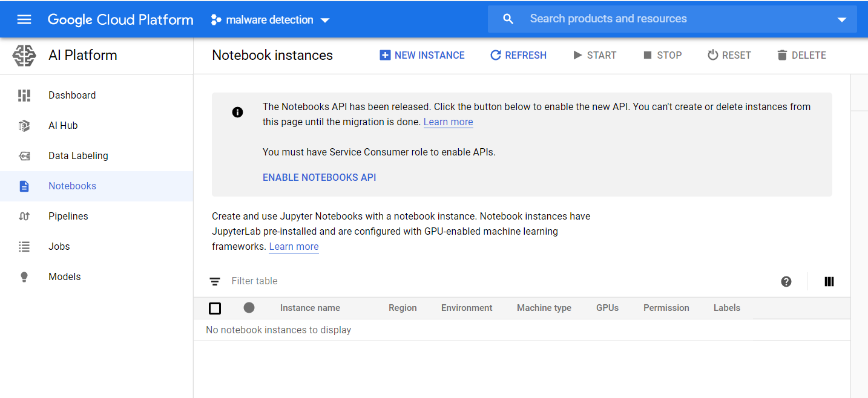
Task: Select all notebook instances checkbox
Action: click(x=215, y=308)
